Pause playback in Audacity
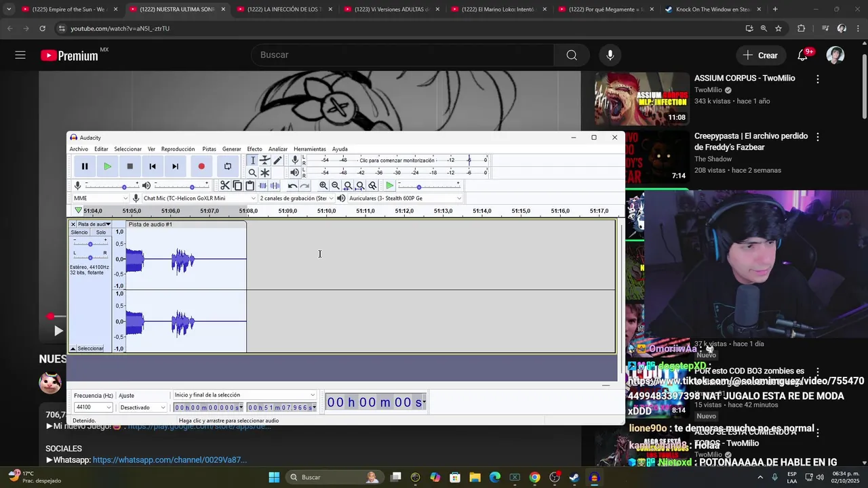The width and height of the screenshot is (868, 488). [85, 166]
